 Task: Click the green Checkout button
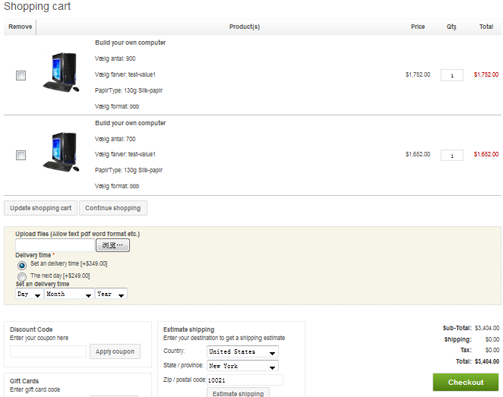pos(466,382)
